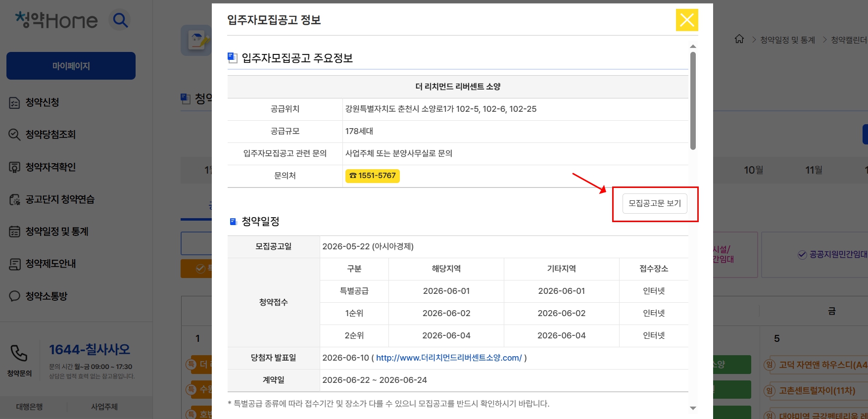Click the blue icon beside 청약일정 heading
Image resolution: width=868 pixels, height=419 pixels.
[233, 222]
